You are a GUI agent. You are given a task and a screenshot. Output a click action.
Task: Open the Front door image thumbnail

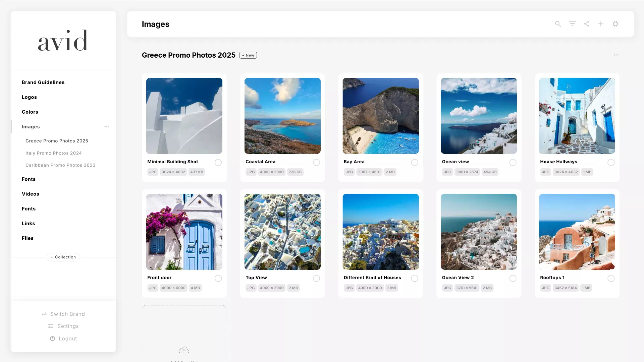(184, 232)
